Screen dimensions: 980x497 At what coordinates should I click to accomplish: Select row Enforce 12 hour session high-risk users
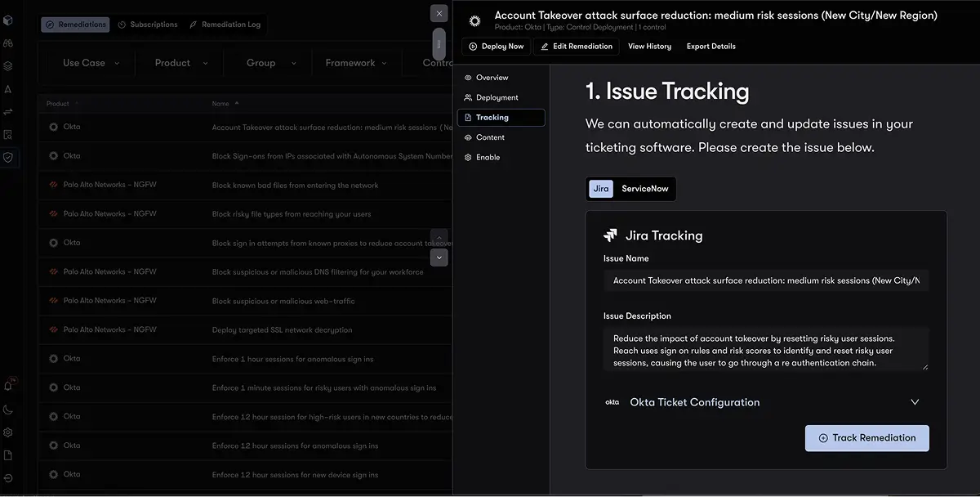pos(245,417)
